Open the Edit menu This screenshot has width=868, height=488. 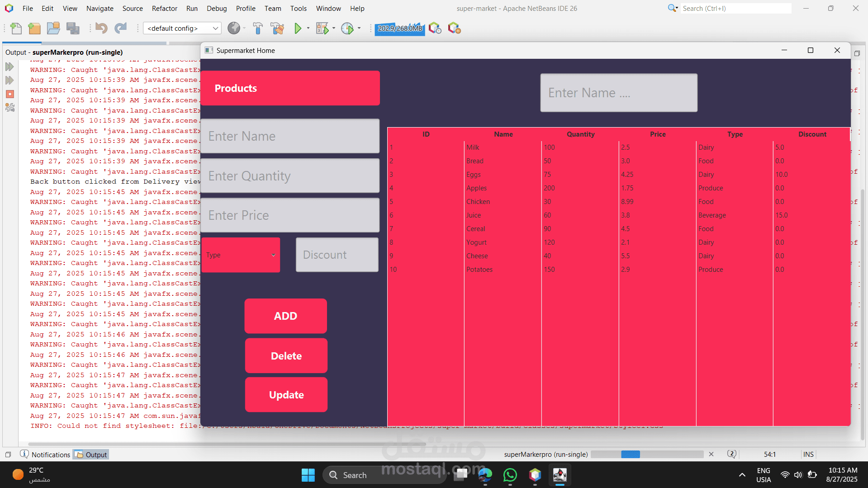coord(47,8)
